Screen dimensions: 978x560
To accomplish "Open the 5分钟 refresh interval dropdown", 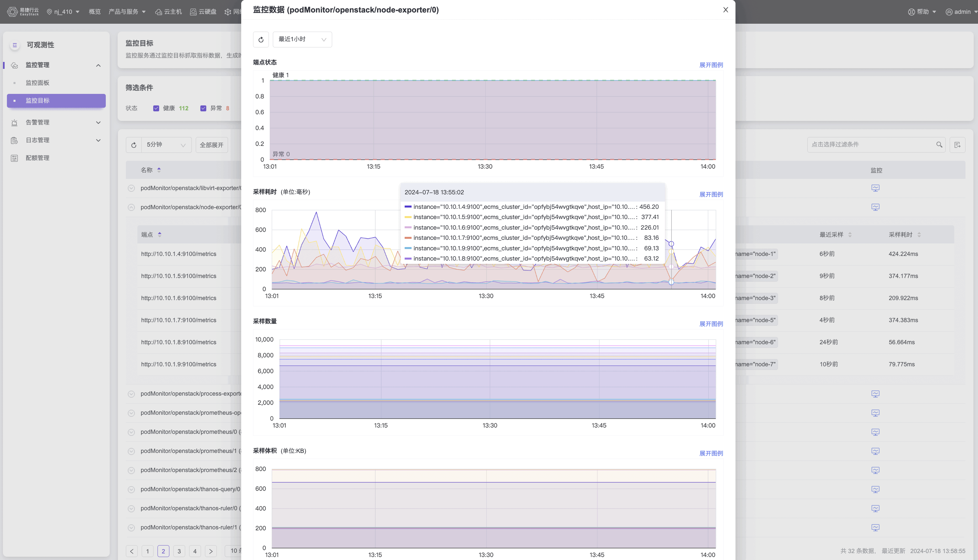I will pos(166,145).
